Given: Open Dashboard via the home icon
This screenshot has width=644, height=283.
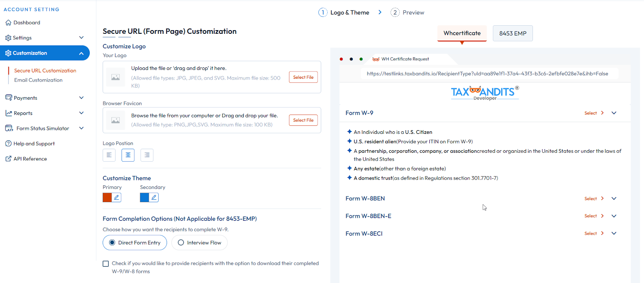Looking at the screenshot, I should (x=8, y=23).
